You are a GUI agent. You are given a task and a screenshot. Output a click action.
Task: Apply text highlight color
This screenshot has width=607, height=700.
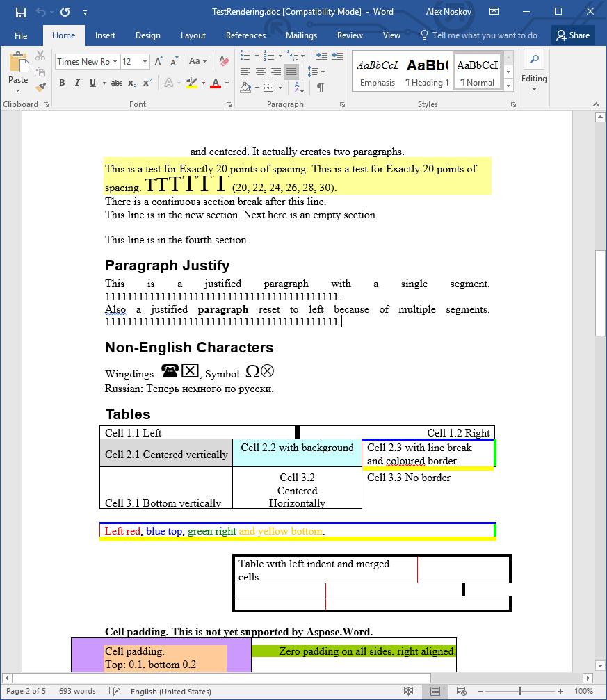(193, 83)
